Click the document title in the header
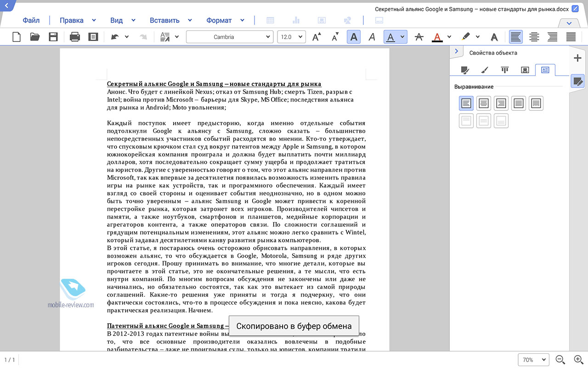 pyautogui.click(x=471, y=9)
